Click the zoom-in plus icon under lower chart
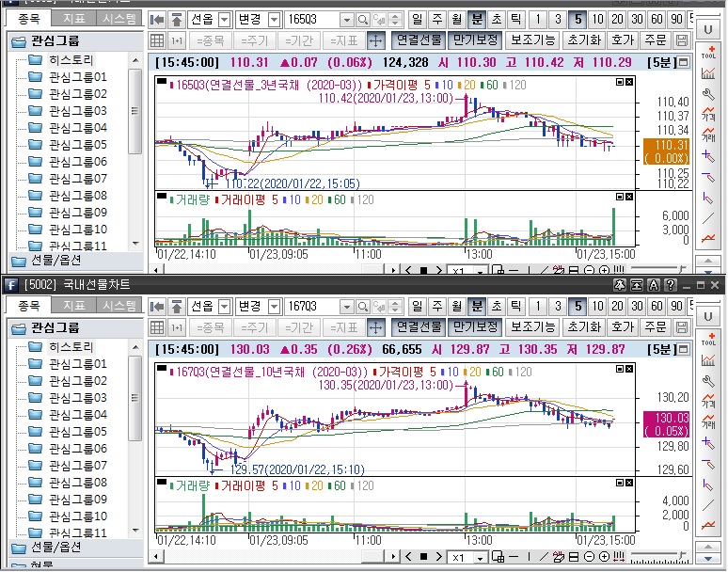The height and width of the screenshot is (572, 728). point(605,558)
